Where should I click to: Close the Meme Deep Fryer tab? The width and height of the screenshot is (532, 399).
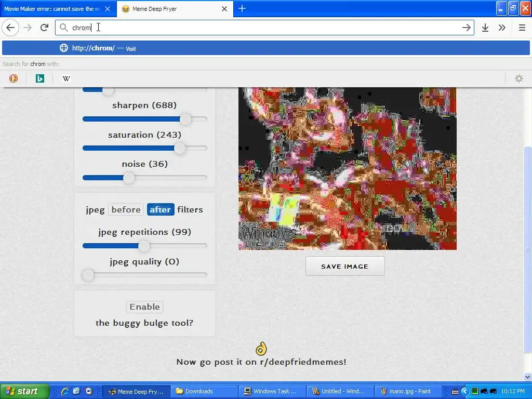(224, 9)
